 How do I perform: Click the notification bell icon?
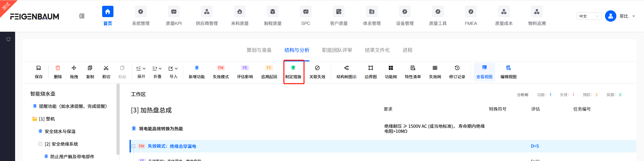point(8,39)
